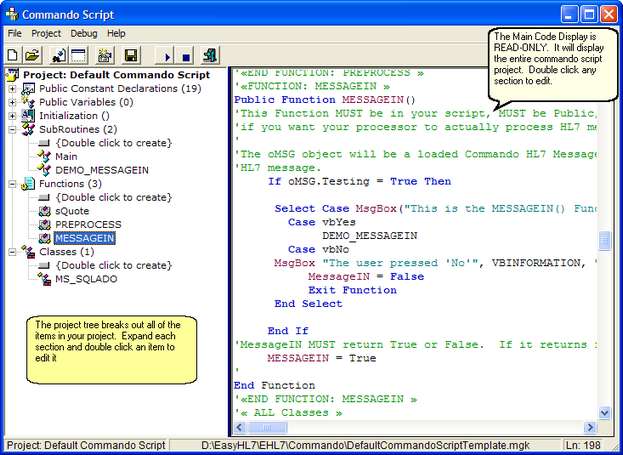Click the Initialization node icon

click(x=28, y=116)
